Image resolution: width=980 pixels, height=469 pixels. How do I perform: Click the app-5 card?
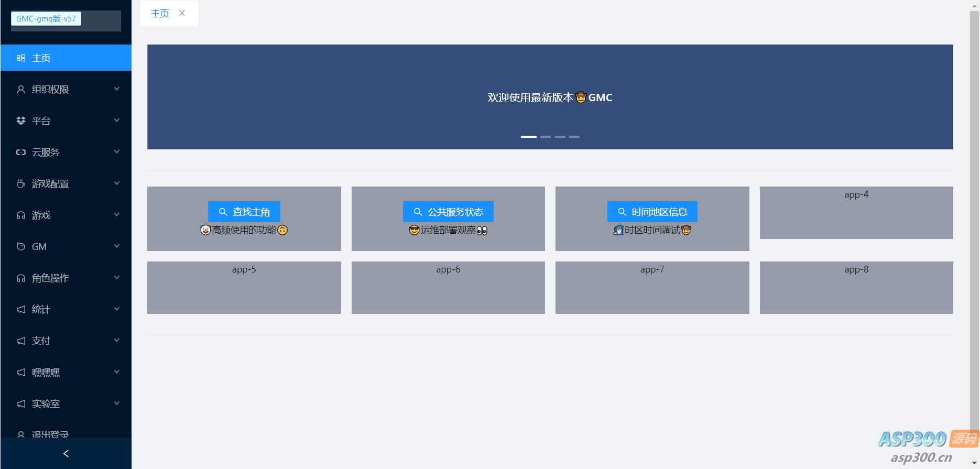[244, 288]
